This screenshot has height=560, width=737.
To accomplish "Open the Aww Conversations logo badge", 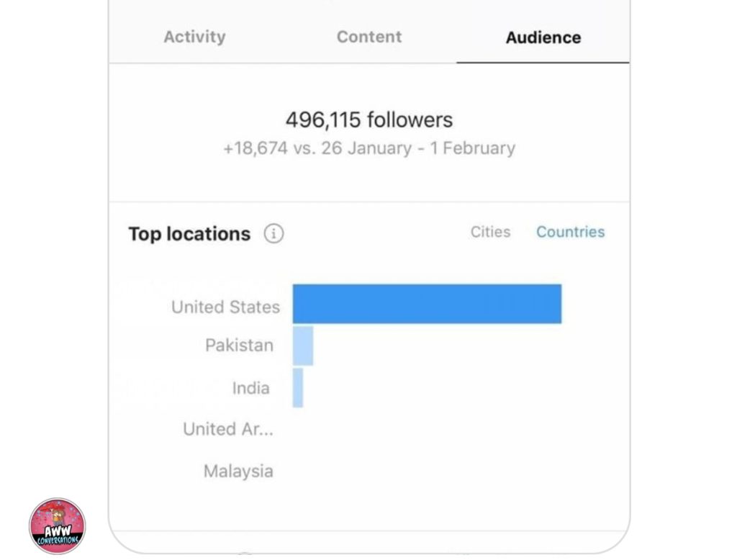I will pyautogui.click(x=58, y=526).
